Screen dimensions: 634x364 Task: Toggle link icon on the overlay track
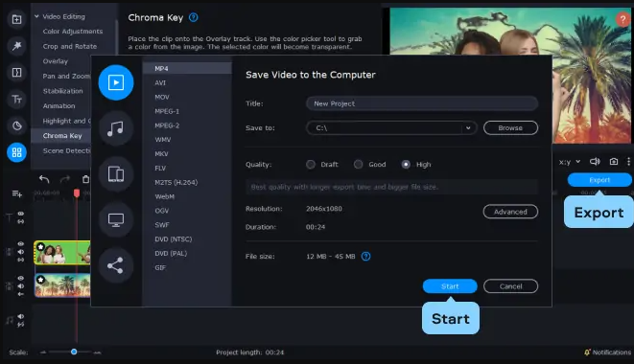(20, 260)
